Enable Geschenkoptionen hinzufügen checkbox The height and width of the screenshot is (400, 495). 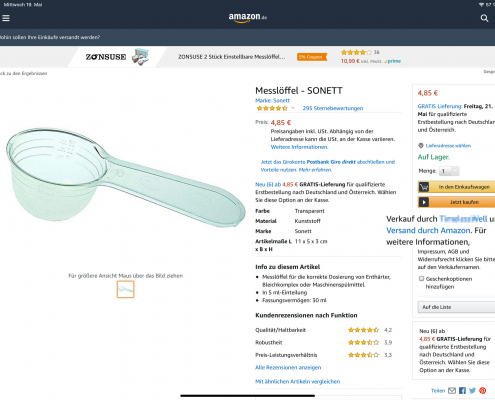(x=421, y=279)
